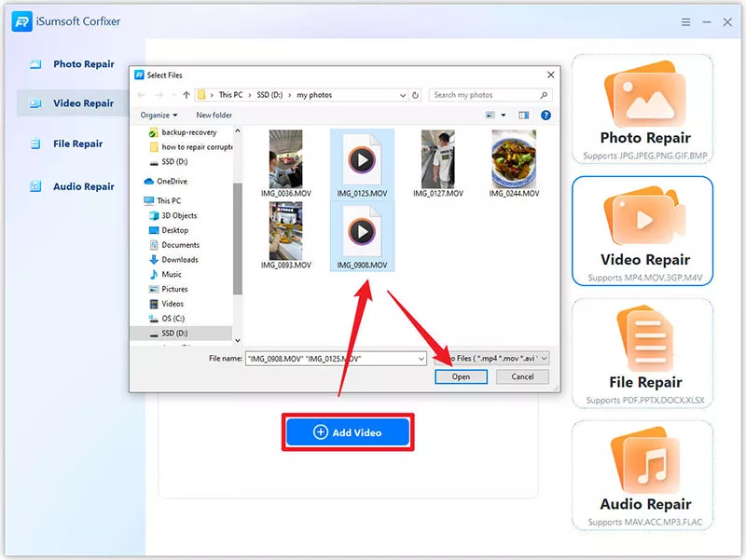Go back in the file dialog
Image resolution: width=746 pixels, height=560 pixels.
click(142, 95)
